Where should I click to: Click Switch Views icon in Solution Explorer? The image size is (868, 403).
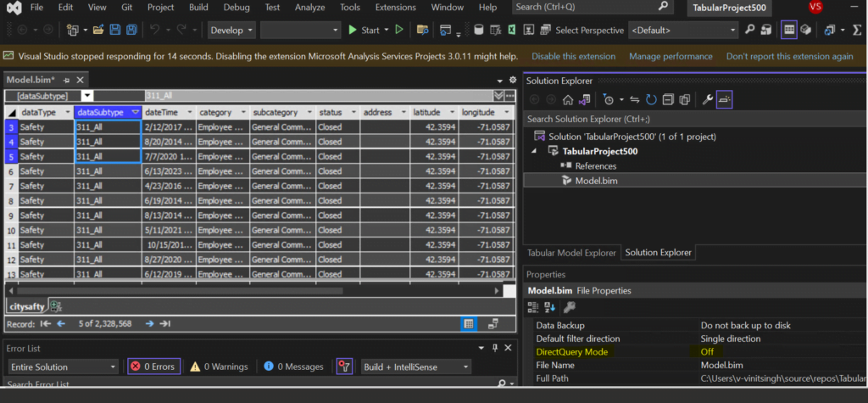tap(585, 100)
